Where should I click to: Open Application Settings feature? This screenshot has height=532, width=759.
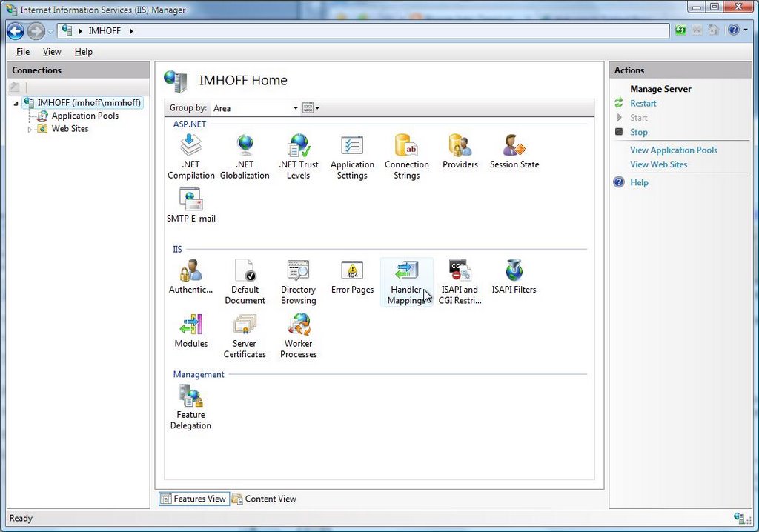[352, 157]
